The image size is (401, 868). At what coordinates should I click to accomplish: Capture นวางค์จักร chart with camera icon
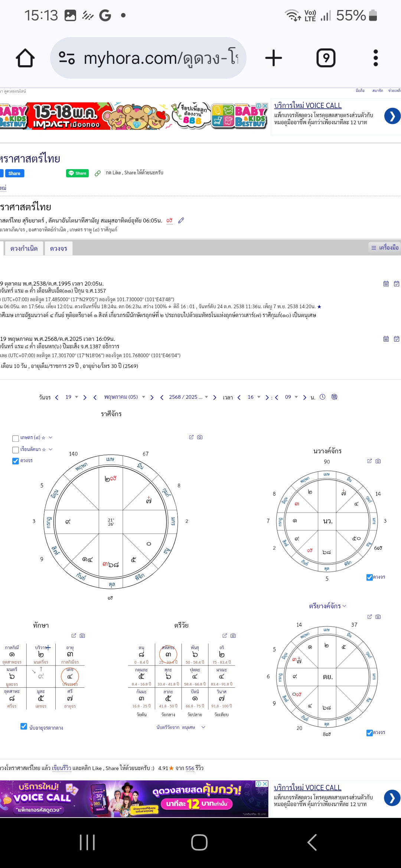click(378, 461)
